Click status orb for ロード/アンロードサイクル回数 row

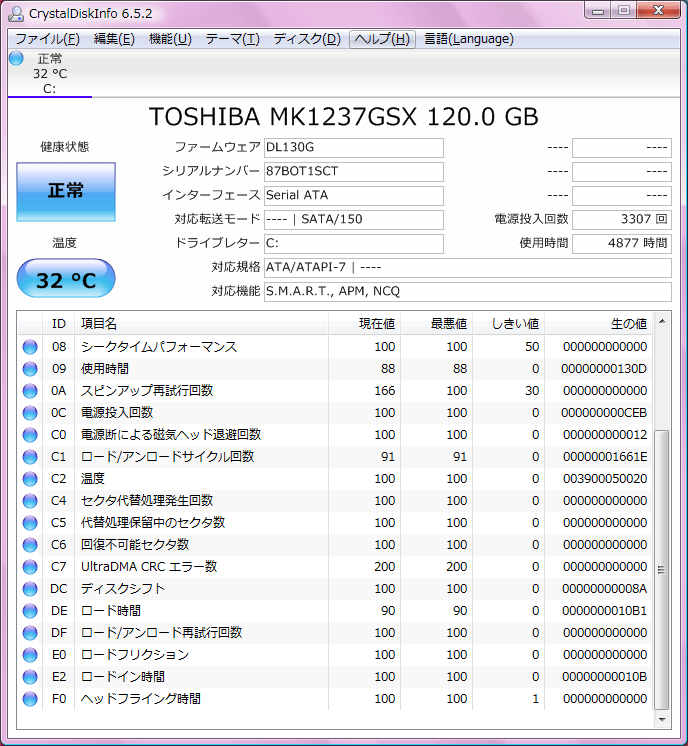(x=30, y=457)
